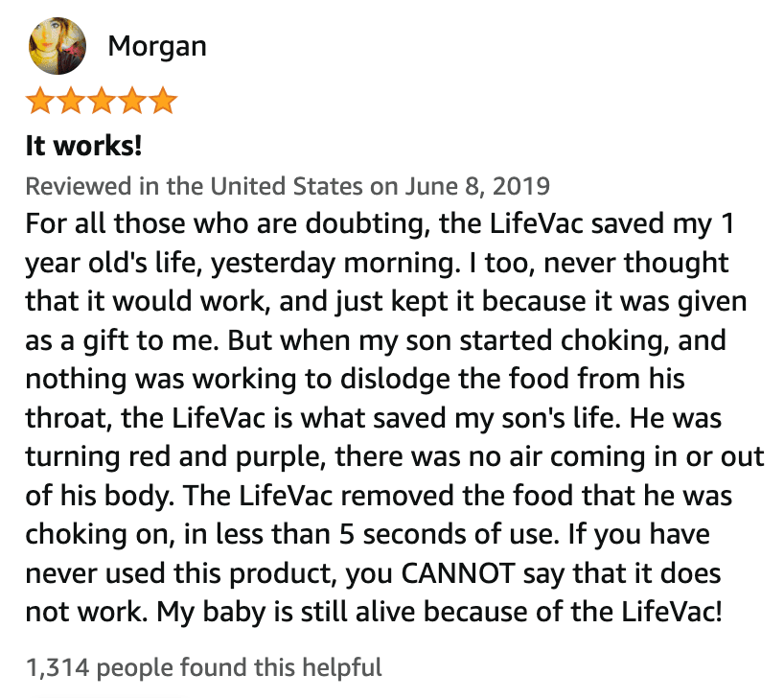Click "For all those who are doubting"
The width and height of the screenshot is (784, 698).
click(x=228, y=223)
